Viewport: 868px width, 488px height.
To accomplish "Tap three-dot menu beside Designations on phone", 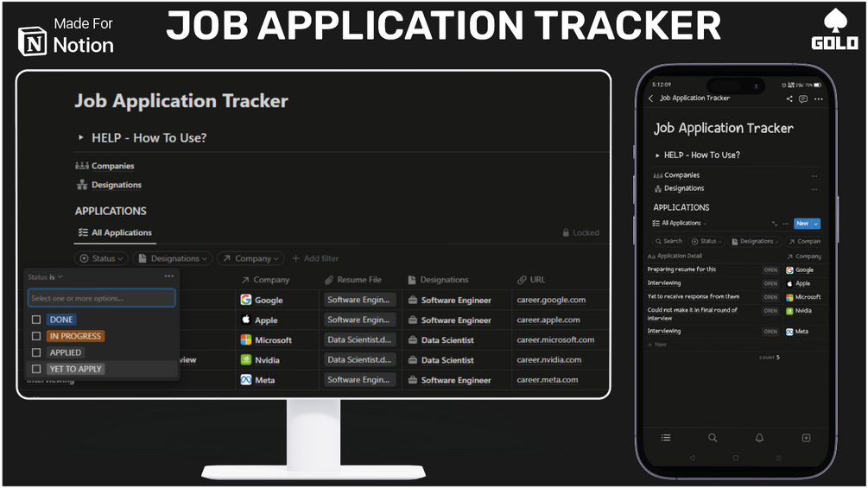I will (x=814, y=189).
